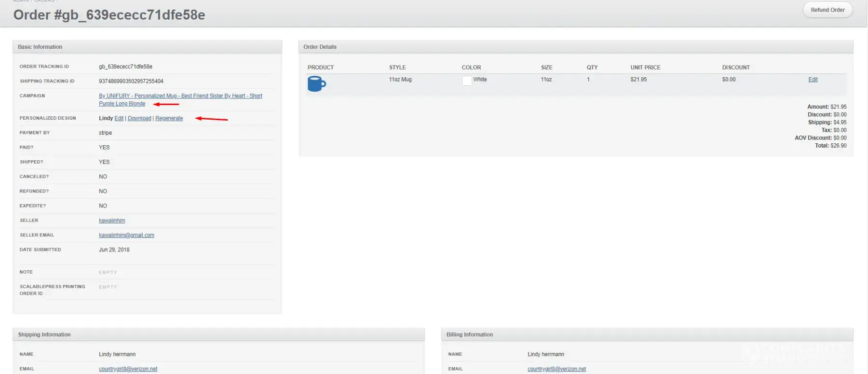
Task: Click the Refund Order button
Action: tap(827, 10)
